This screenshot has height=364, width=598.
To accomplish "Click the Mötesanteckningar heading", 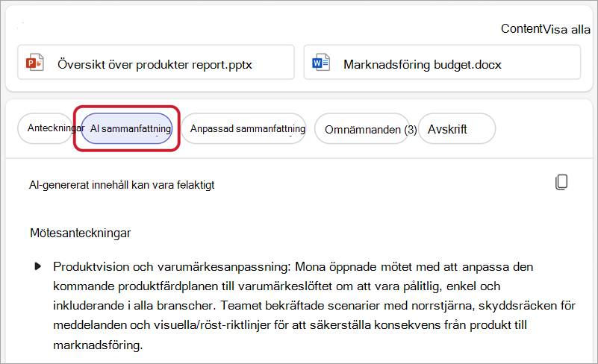I will [81, 233].
